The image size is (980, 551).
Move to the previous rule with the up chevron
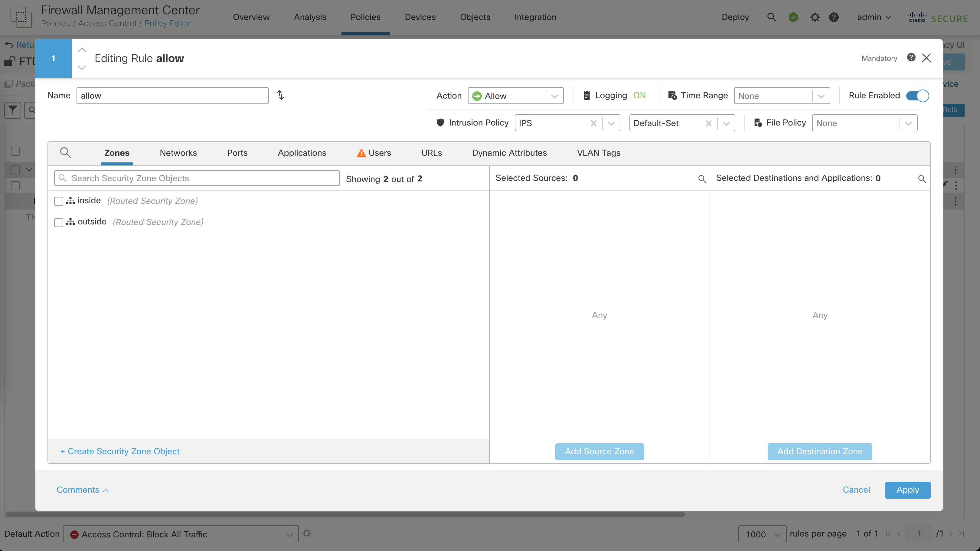82,50
